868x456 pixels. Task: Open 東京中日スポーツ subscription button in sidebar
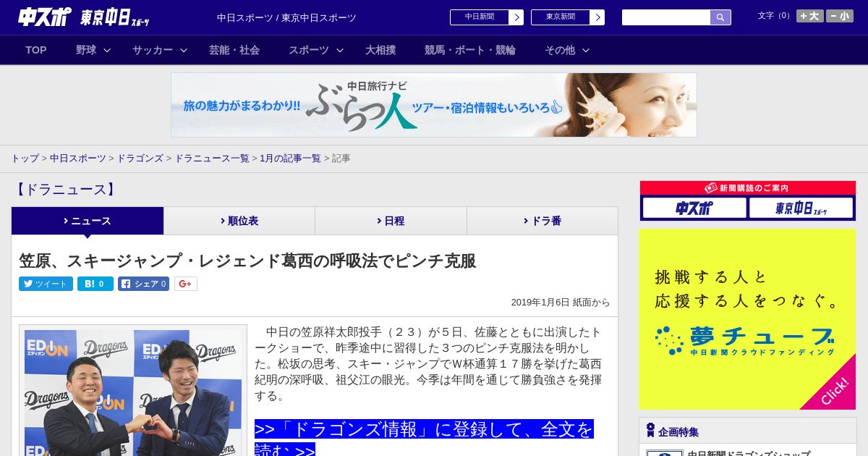tap(801, 208)
